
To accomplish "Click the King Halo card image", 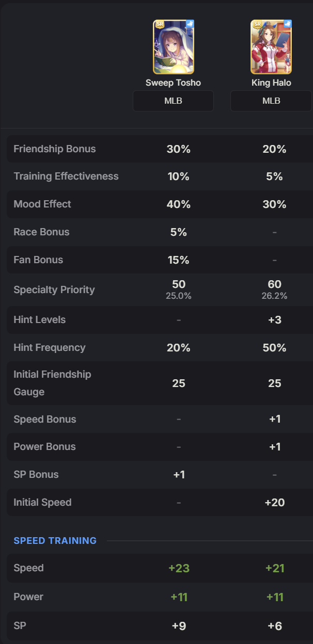I will (271, 47).
